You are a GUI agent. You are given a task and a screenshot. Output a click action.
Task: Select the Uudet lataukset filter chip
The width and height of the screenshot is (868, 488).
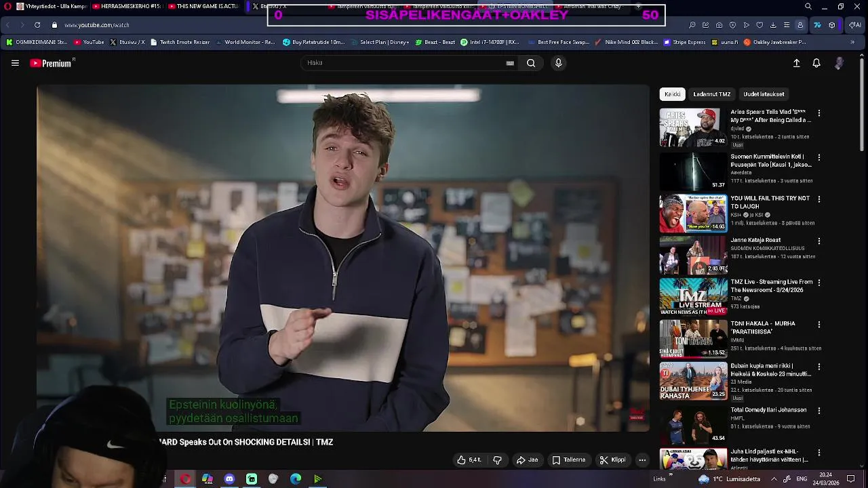pyautogui.click(x=764, y=94)
